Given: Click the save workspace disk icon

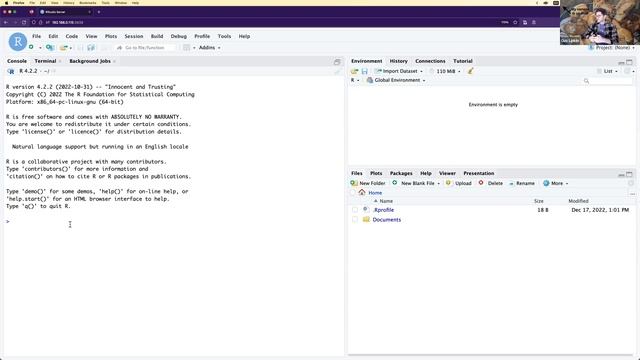Looking at the screenshot, I should pyautogui.click(x=364, y=71).
